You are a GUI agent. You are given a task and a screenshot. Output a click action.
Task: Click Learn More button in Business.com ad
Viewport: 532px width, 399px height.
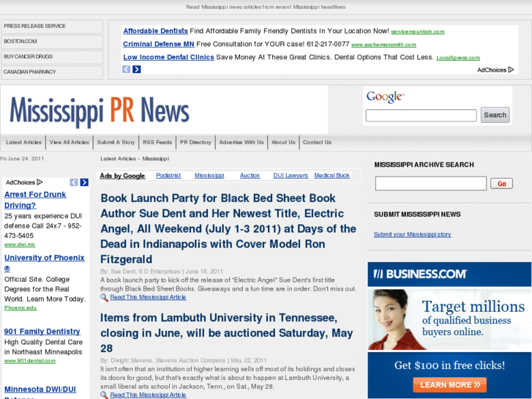click(449, 385)
